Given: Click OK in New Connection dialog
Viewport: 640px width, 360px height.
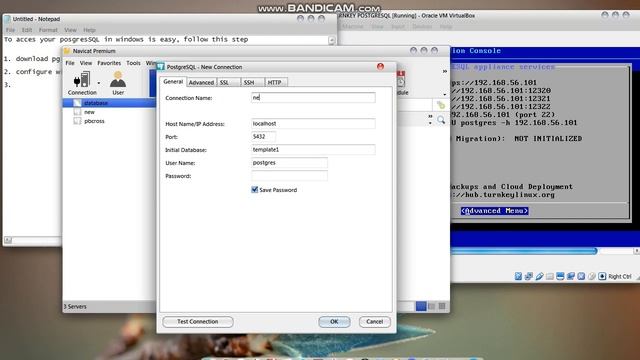Looking at the screenshot, I should [334, 322].
